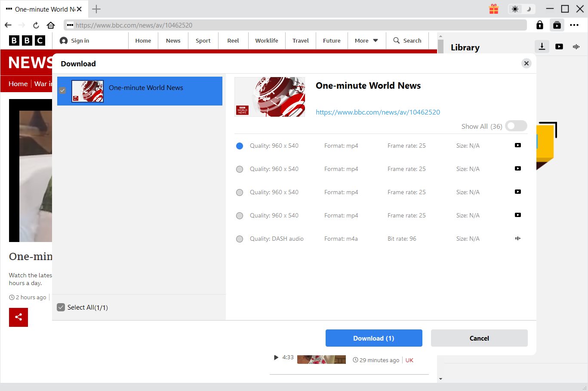The height and width of the screenshot is (391, 588).
Task: Select the DASH audio m4a quality option
Action: click(240, 239)
